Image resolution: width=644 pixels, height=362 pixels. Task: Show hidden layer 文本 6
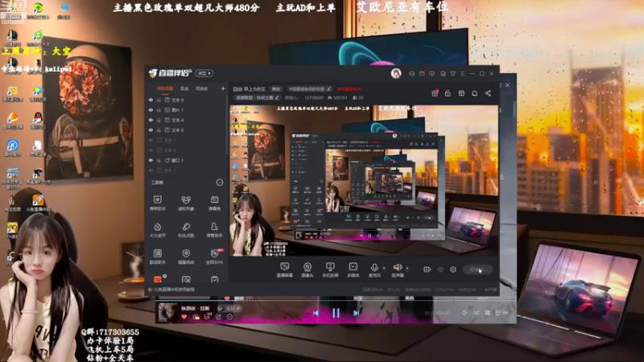tap(151, 150)
